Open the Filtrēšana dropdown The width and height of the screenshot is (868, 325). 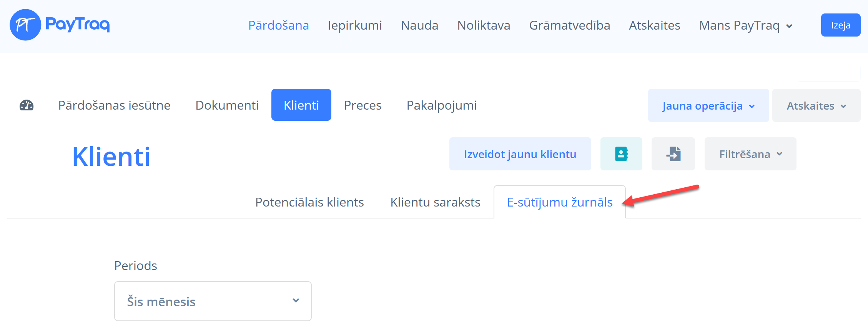(x=750, y=154)
